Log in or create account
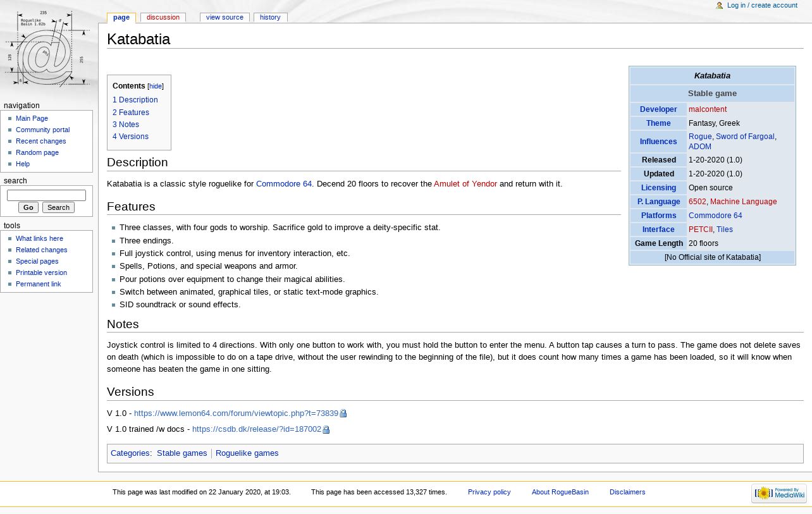Image resolution: width=812 pixels, height=514 pixels. (762, 6)
